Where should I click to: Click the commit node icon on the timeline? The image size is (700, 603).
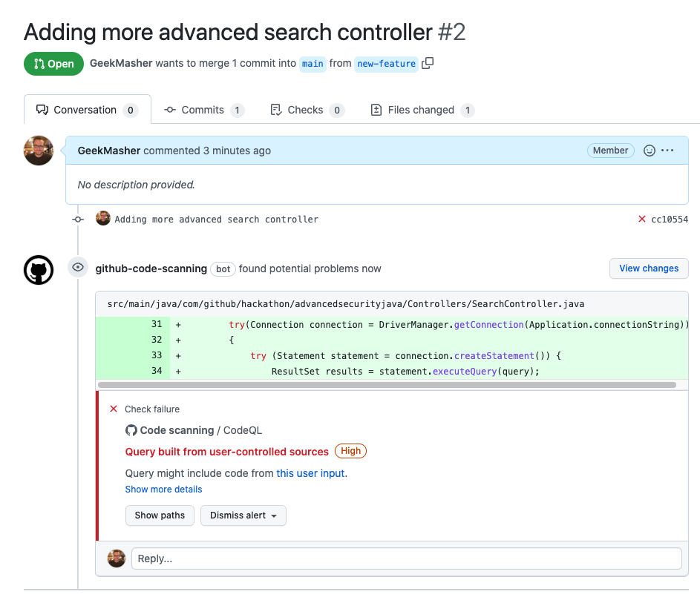click(x=78, y=220)
